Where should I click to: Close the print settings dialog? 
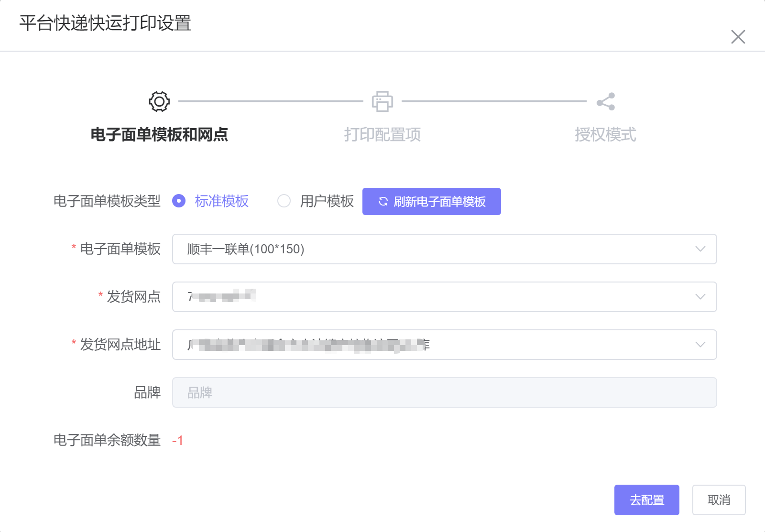[738, 37]
